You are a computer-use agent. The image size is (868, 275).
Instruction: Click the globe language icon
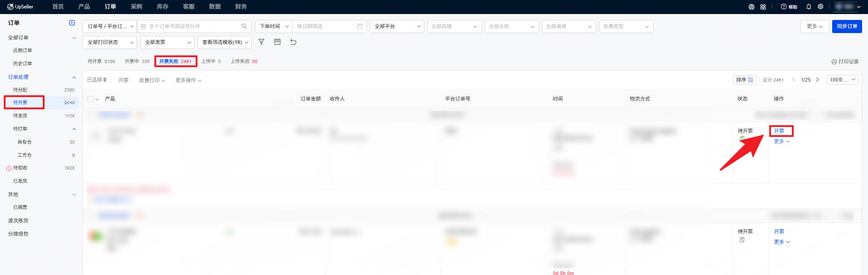pos(751,7)
